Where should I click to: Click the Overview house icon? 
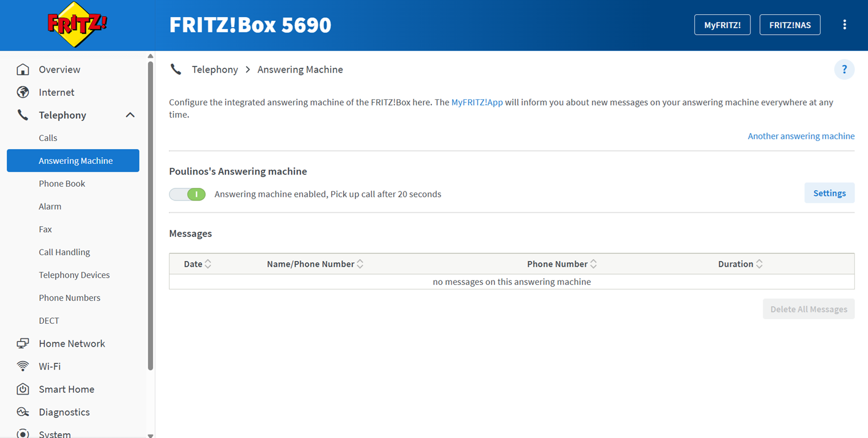pos(23,70)
